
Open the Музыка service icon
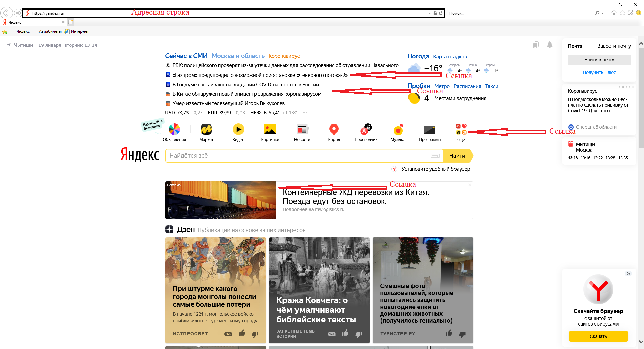tap(398, 129)
